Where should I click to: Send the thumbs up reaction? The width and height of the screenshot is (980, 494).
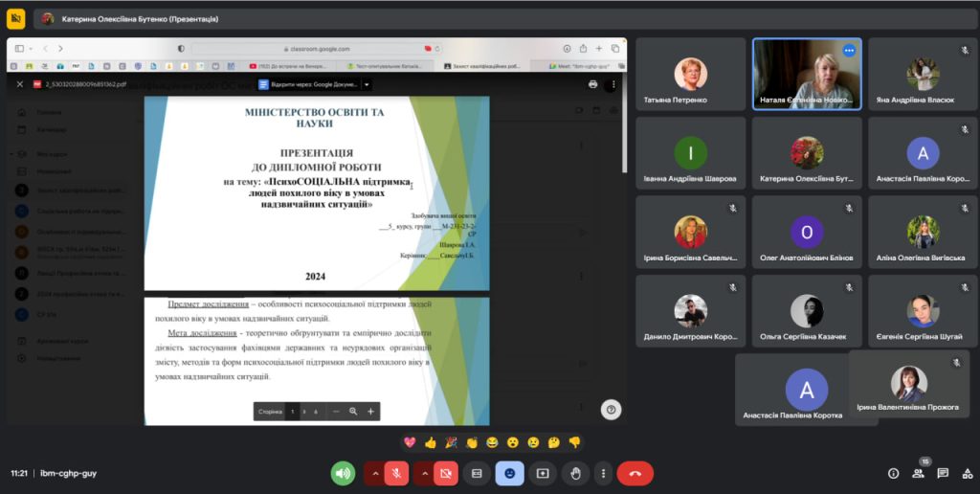(x=431, y=442)
